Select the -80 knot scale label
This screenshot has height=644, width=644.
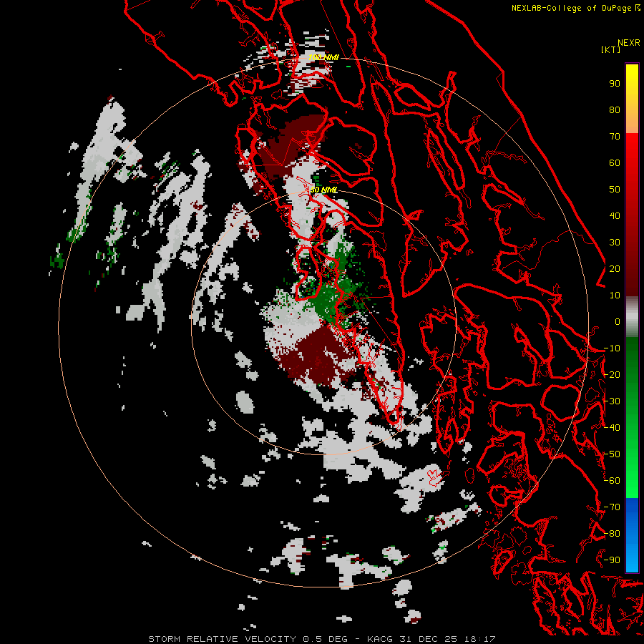coord(612,534)
